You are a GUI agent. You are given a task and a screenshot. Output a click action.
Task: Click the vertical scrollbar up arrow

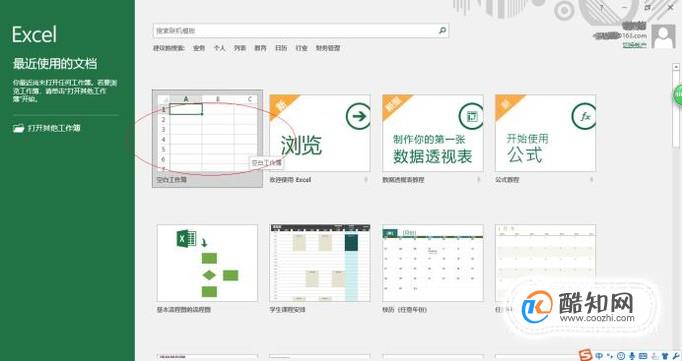676,67
